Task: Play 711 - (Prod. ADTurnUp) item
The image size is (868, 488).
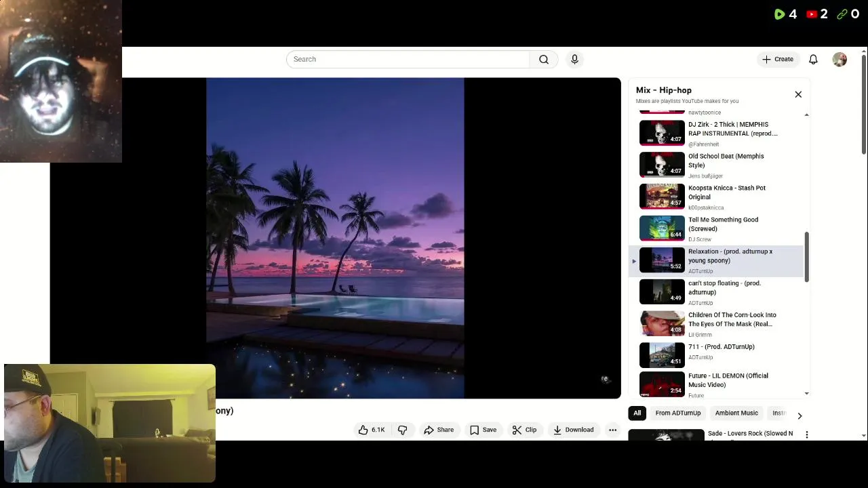Action: coord(717,355)
